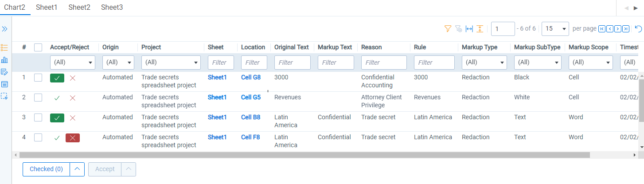Switch to the Sheet3 tab

112,8
